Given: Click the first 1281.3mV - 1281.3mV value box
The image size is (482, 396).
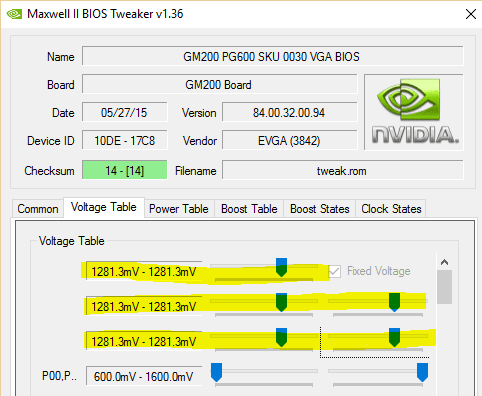Looking at the screenshot, I should pos(144,271).
